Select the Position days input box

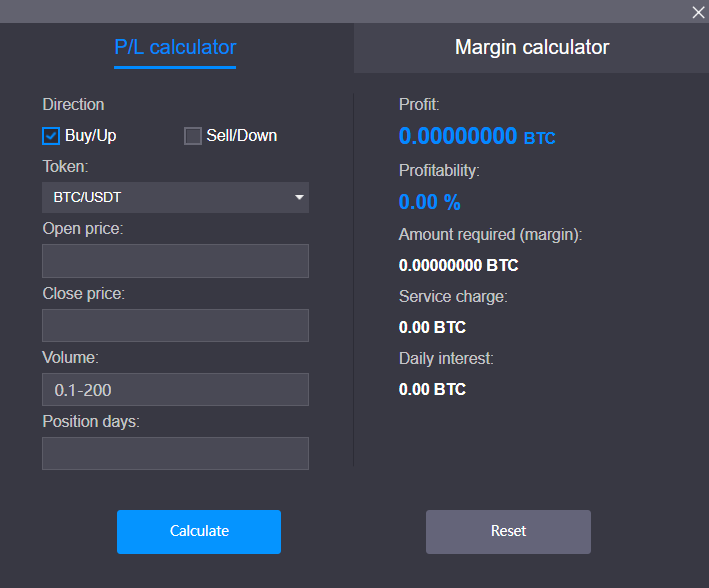[x=175, y=453]
